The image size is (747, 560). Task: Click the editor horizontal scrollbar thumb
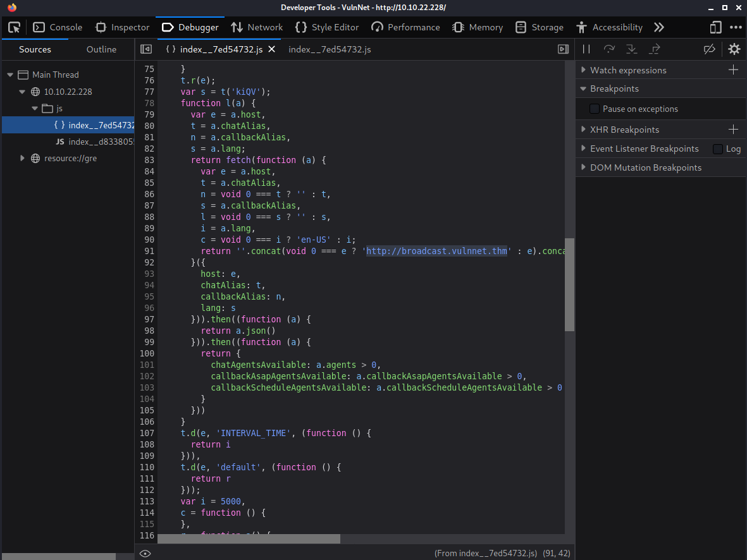[249, 539]
